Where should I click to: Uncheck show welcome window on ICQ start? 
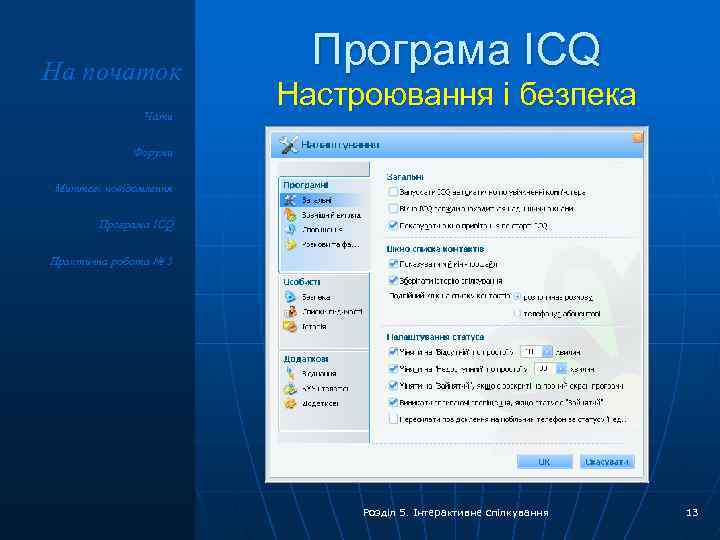pos(393,225)
